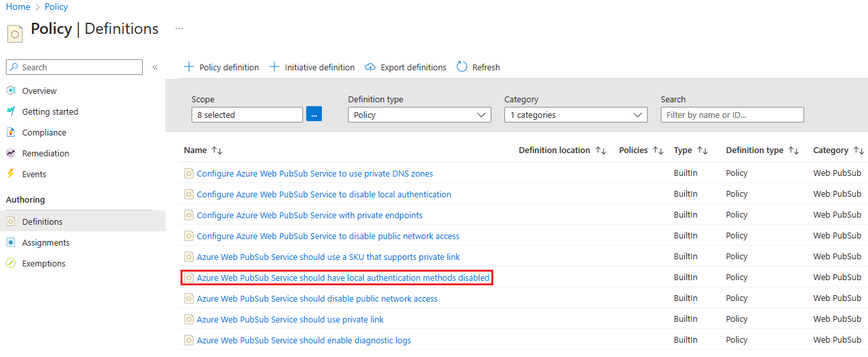The image size is (868, 357).
Task: Click icon beside 'Configure... disable public network access' policy
Action: (189, 236)
